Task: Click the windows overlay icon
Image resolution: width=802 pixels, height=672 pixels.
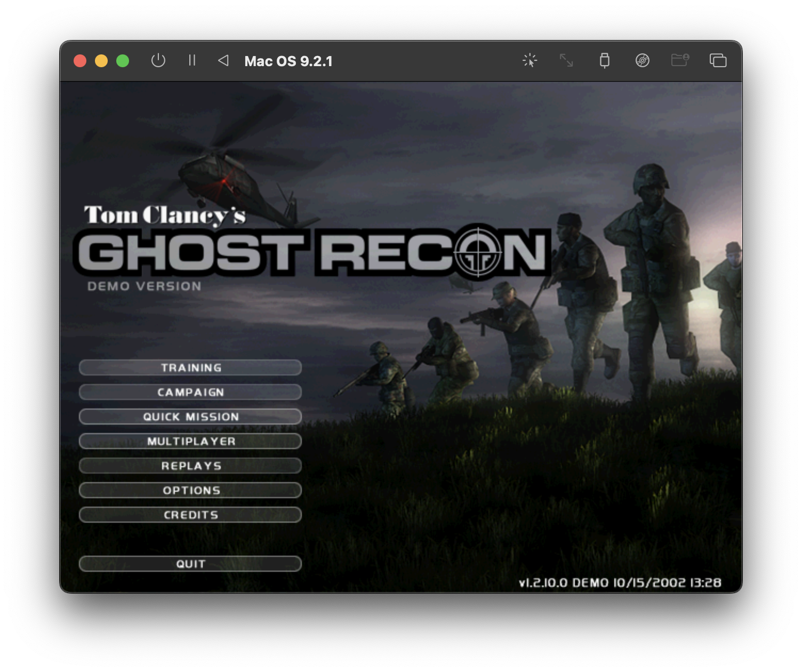Action: pos(718,61)
